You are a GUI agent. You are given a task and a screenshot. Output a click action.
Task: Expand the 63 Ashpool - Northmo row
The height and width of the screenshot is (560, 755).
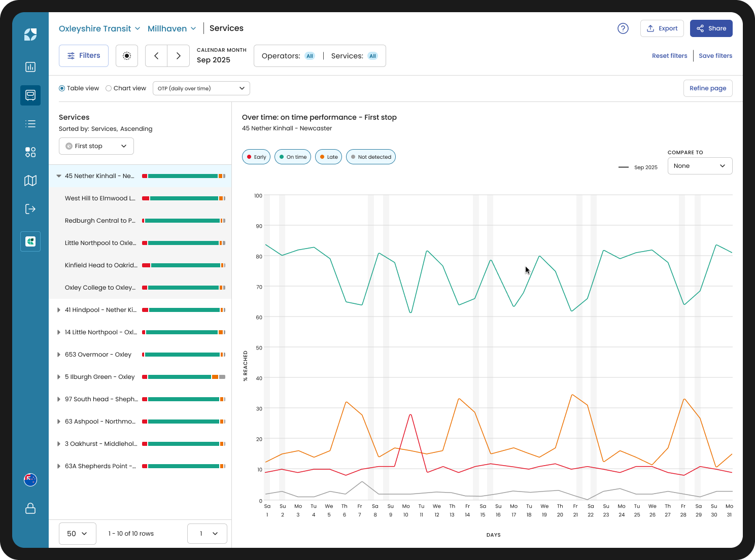59,422
